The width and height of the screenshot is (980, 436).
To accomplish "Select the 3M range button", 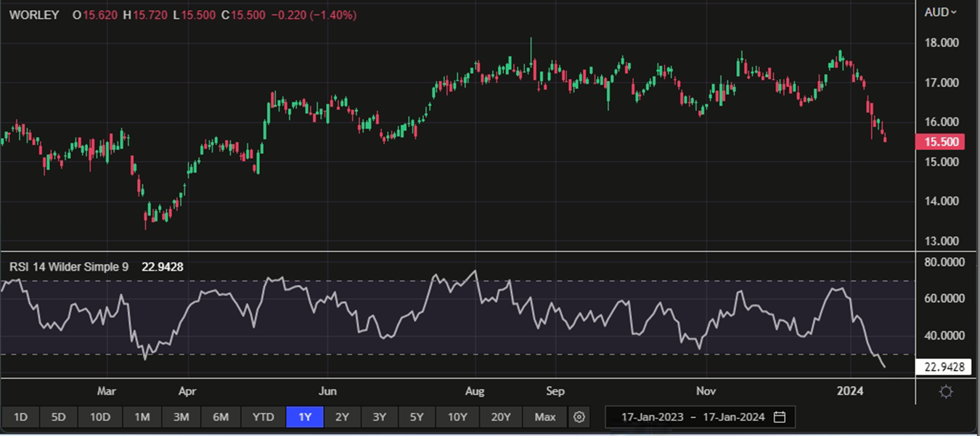I will click(x=181, y=417).
